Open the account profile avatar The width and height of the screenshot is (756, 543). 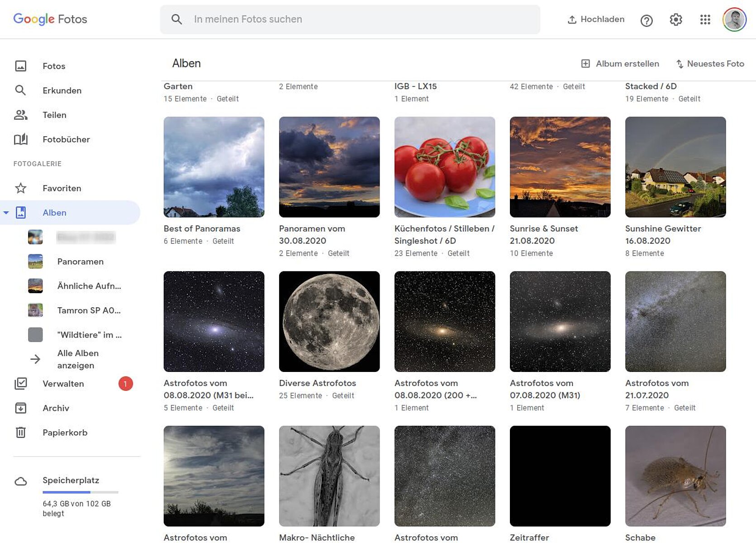734,19
